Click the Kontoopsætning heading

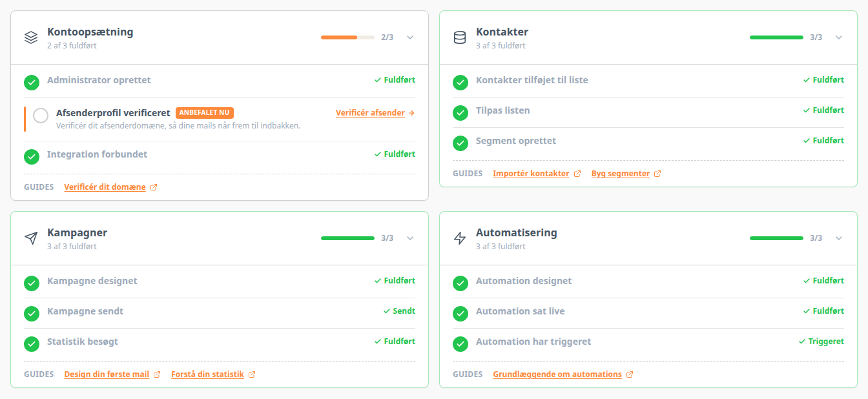click(90, 32)
